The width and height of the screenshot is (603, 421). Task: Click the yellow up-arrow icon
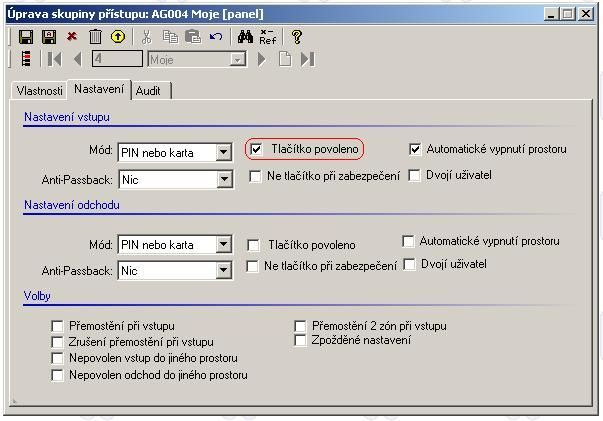[x=118, y=37]
